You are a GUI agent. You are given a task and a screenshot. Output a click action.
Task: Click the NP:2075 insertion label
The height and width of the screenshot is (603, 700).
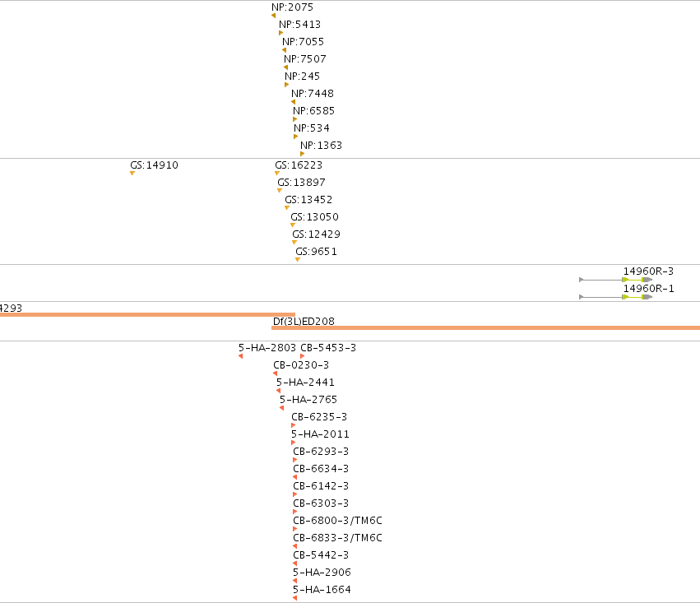pyautogui.click(x=292, y=7)
